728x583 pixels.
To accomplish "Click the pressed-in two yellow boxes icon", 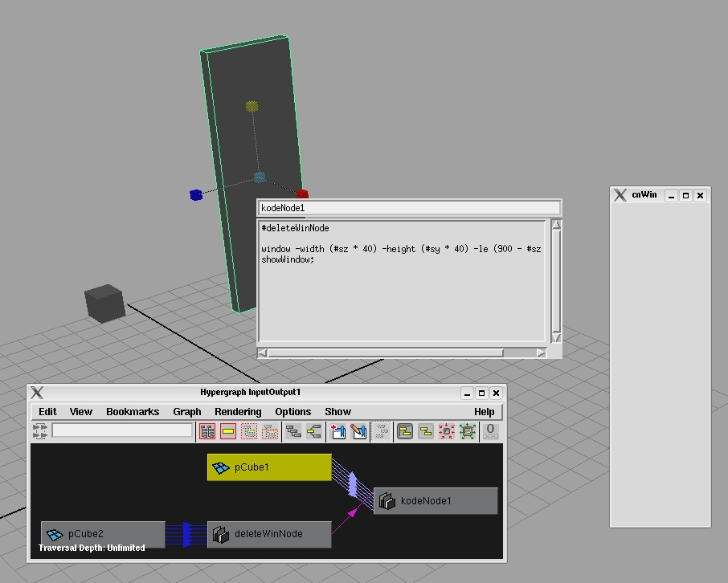I will tap(405, 432).
